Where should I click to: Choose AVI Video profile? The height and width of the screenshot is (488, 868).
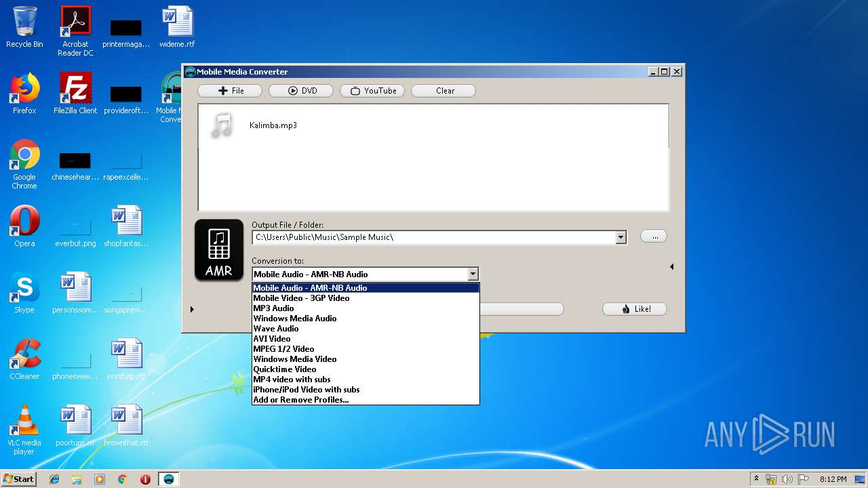click(366, 339)
